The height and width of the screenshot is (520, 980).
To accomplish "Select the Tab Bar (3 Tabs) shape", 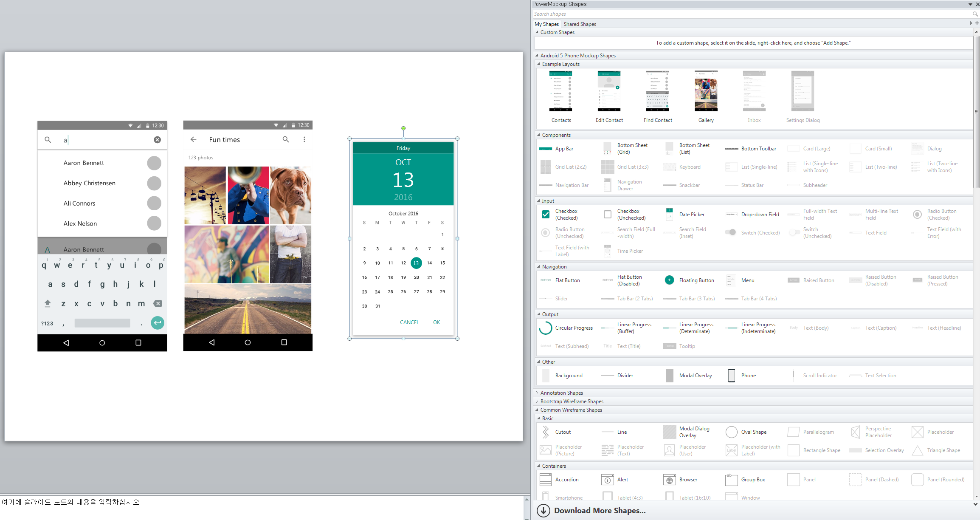I will (690, 299).
